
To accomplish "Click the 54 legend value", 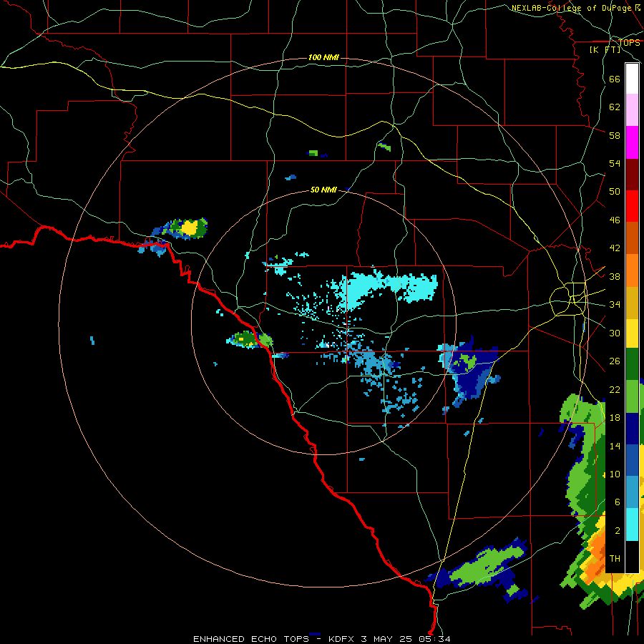I will point(615,163).
